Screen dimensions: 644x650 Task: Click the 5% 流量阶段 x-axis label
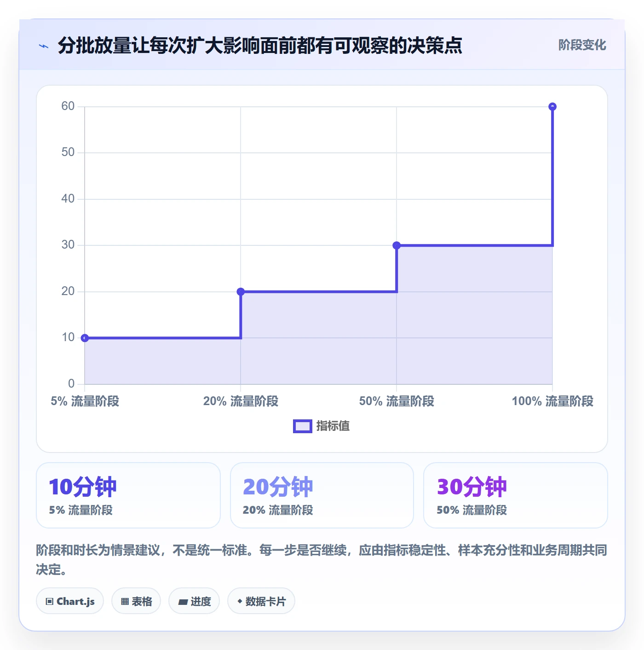pyautogui.click(x=85, y=401)
